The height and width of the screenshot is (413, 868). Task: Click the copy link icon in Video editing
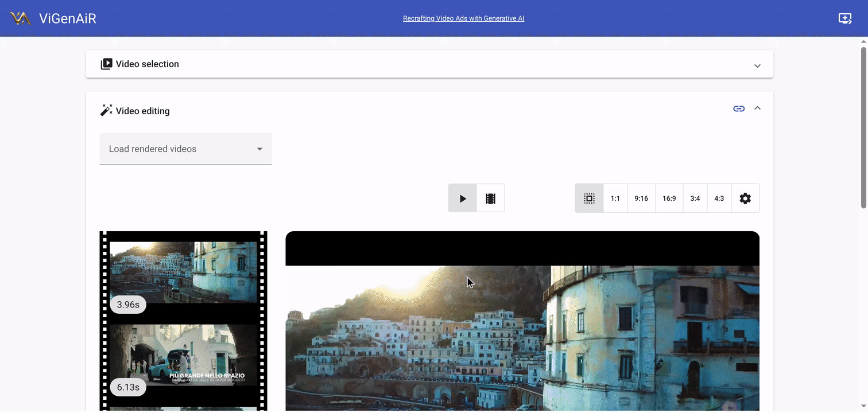739,108
